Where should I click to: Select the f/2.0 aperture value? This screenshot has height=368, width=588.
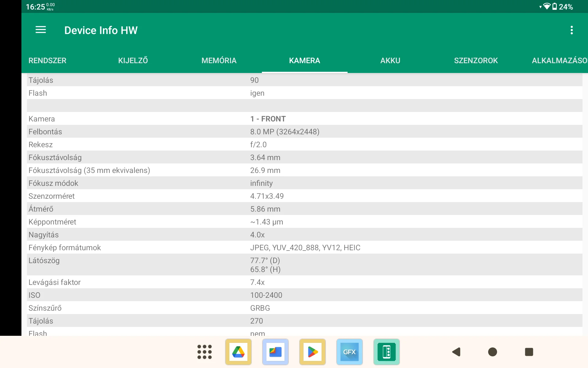click(x=258, y=144)
